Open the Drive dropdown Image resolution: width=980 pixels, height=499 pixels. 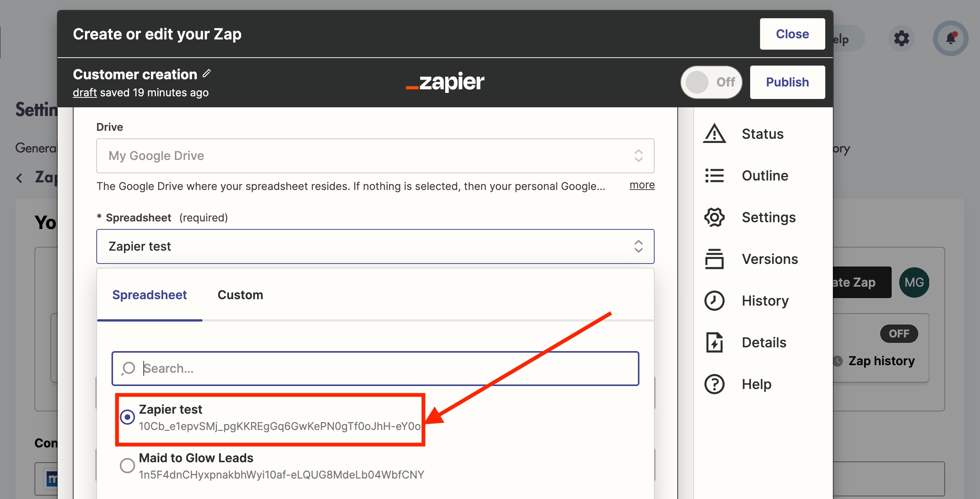pos(375,156)
